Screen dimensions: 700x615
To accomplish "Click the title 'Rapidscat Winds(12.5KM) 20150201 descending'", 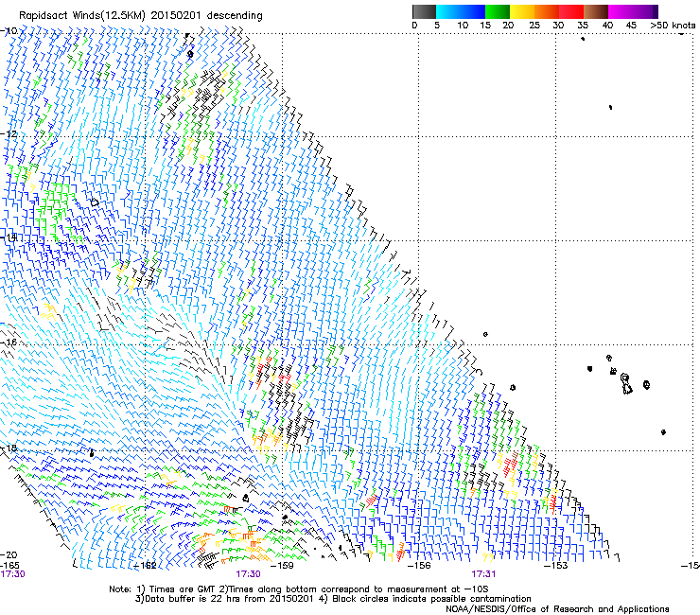I will [141, 16].
